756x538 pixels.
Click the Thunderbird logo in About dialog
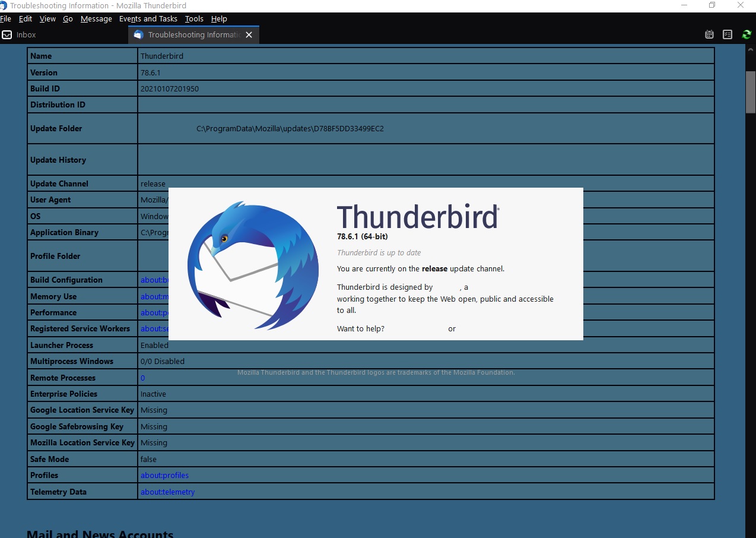(x=253, y=265)
